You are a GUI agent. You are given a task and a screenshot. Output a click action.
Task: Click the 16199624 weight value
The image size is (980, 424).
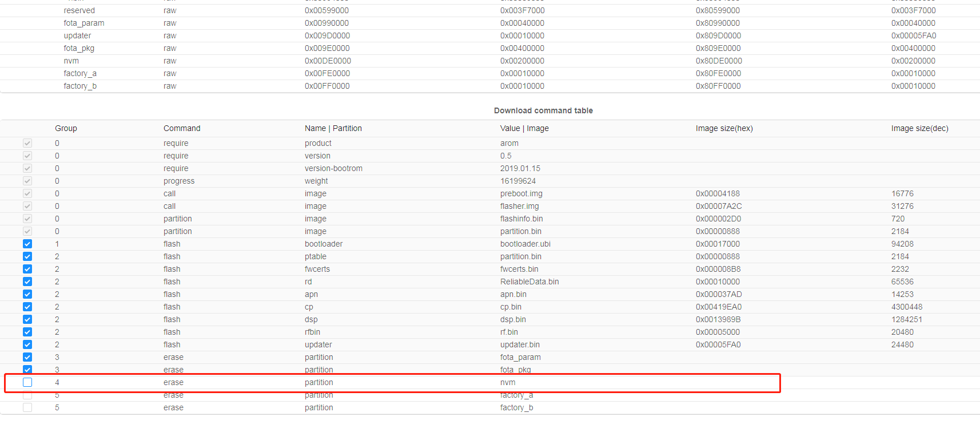(x=518, y=181)
